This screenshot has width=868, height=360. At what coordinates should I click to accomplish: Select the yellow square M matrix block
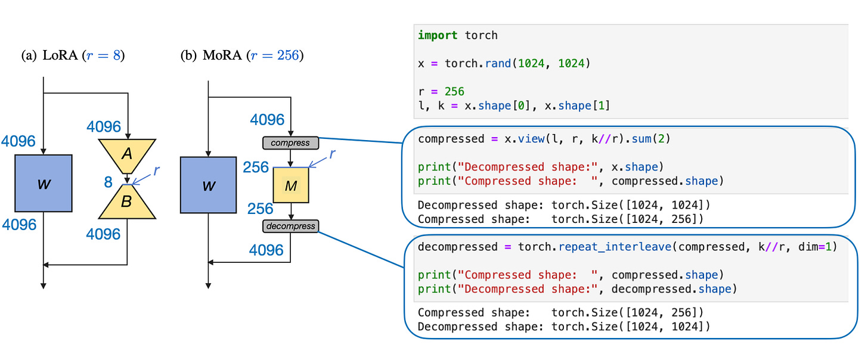291,185
